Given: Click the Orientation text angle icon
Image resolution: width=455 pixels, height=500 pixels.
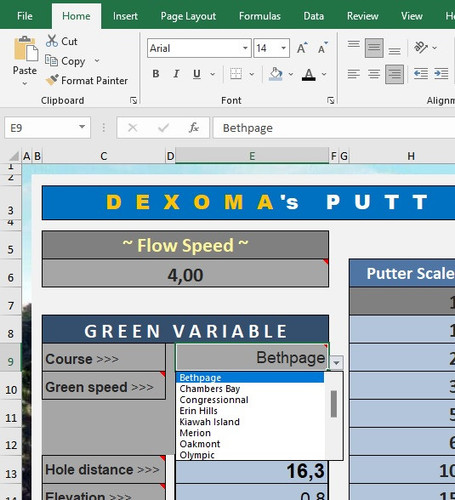Looking at the screenshot, I should pyautogui.click(x=421, y=48).
